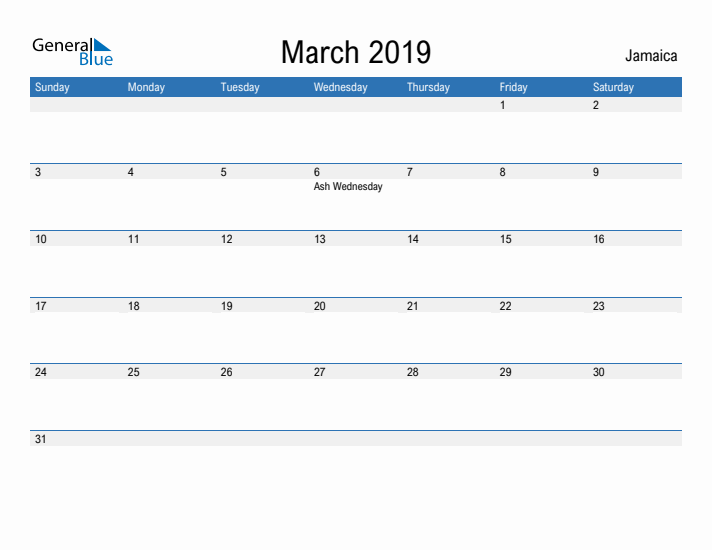Viewport: 712px width, 550px height.
Task: Select date 30 on Saturday
Action: [x=598, y=372]
